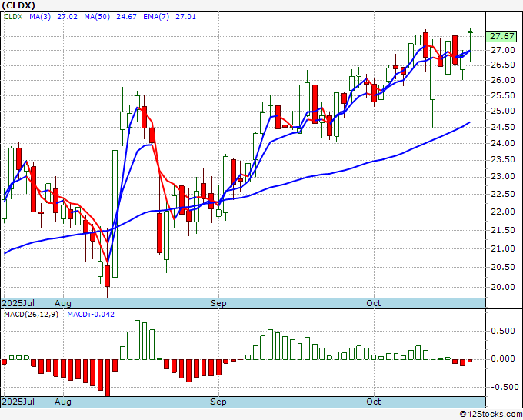Click the latest candlestick near 27.67
The height and width of the screenshot is (420, 523).
coord(470,32)
